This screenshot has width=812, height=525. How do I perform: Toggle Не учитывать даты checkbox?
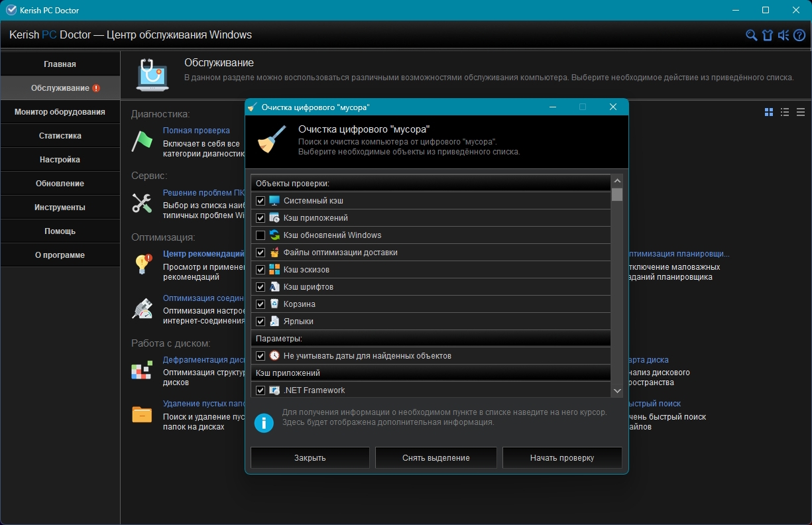coord(261,356)
